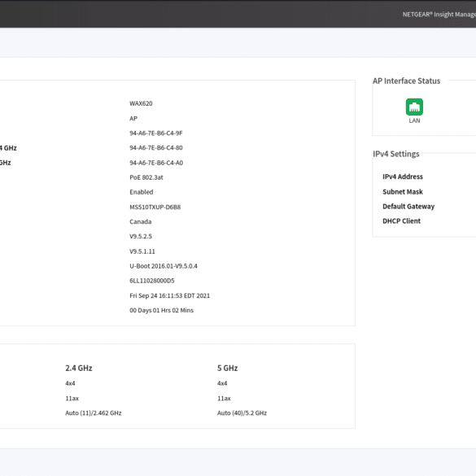This screenshot has width=476, height=476.
Task: Click the AP mode value
Action: [x=133, y=119]
